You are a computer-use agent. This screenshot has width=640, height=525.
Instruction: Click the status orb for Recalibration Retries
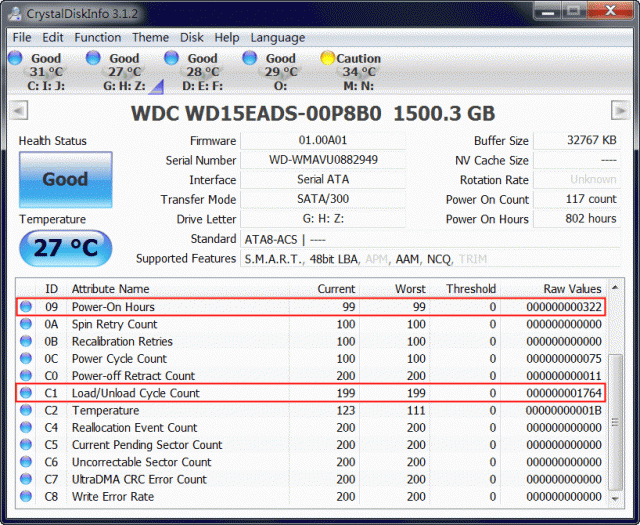pos(26,341)
